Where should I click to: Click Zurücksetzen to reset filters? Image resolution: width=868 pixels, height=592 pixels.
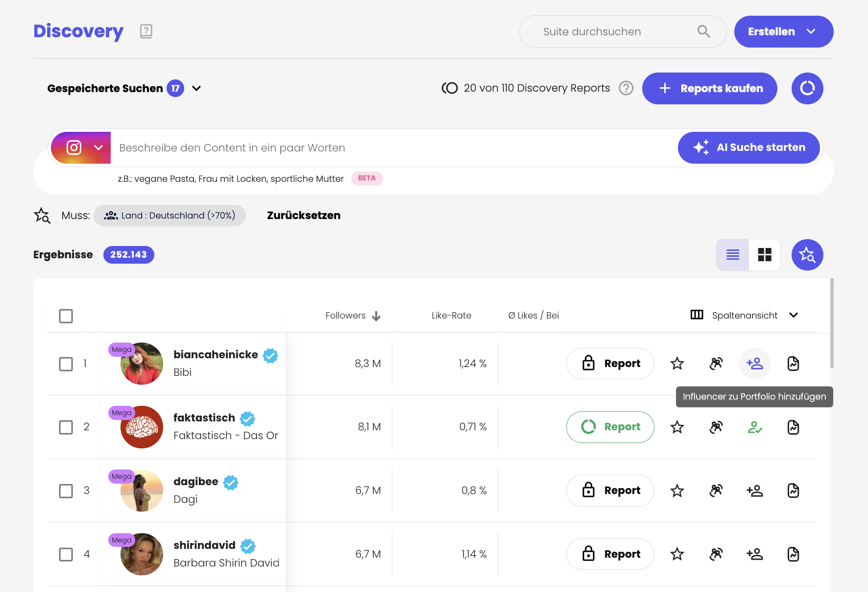pos(303,216)
